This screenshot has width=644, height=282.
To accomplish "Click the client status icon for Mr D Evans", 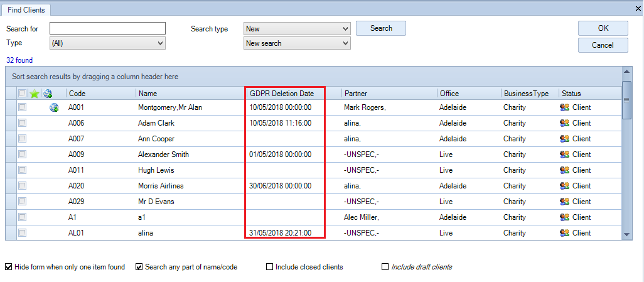I will [x=565, y=202].
